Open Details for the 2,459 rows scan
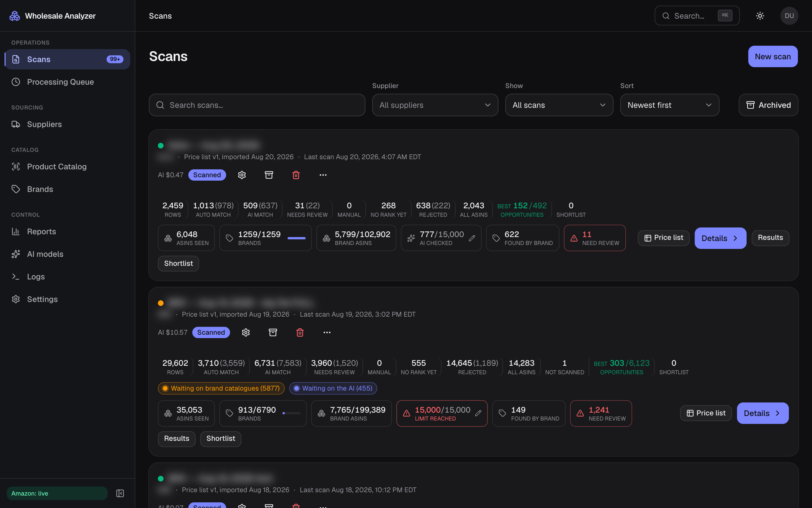Viewport: 812px width, 508px height. (x=720, y=238)
